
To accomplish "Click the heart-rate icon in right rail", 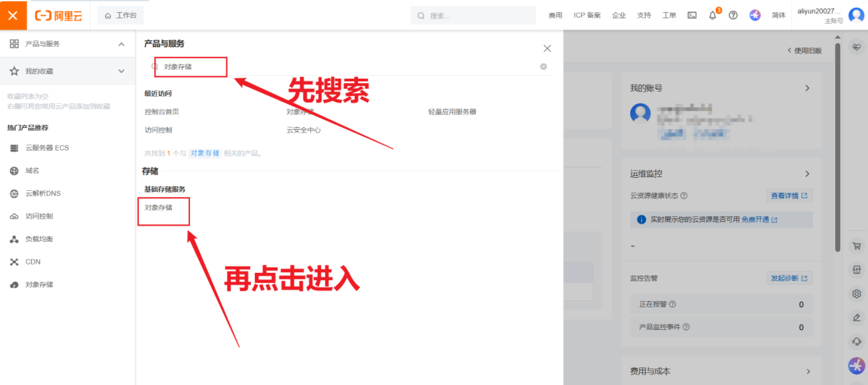I will pos(856,47).
